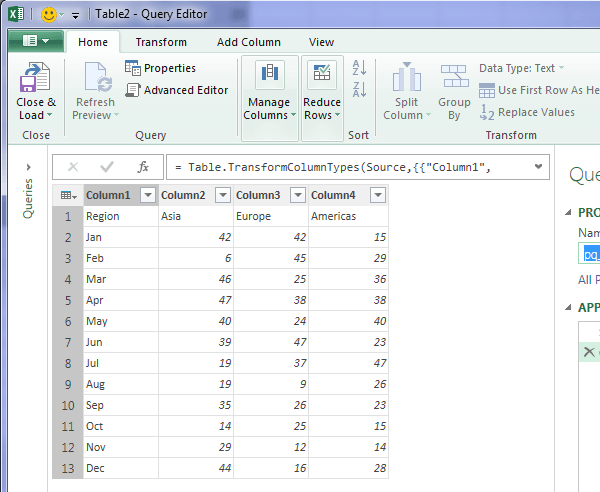600x492 pixels.
Task: Click the '28' cell in Dec row
Action: (349, 468)
